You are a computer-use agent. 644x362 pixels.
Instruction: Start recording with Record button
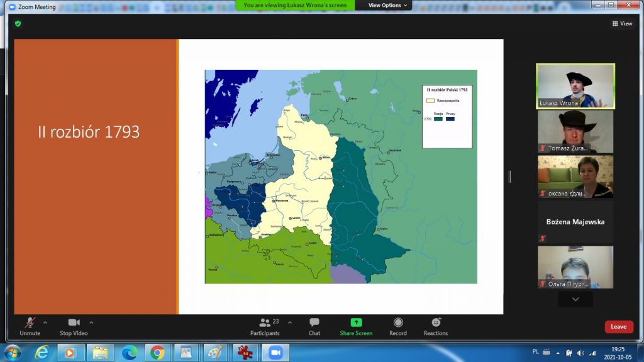tap(398, 323)
